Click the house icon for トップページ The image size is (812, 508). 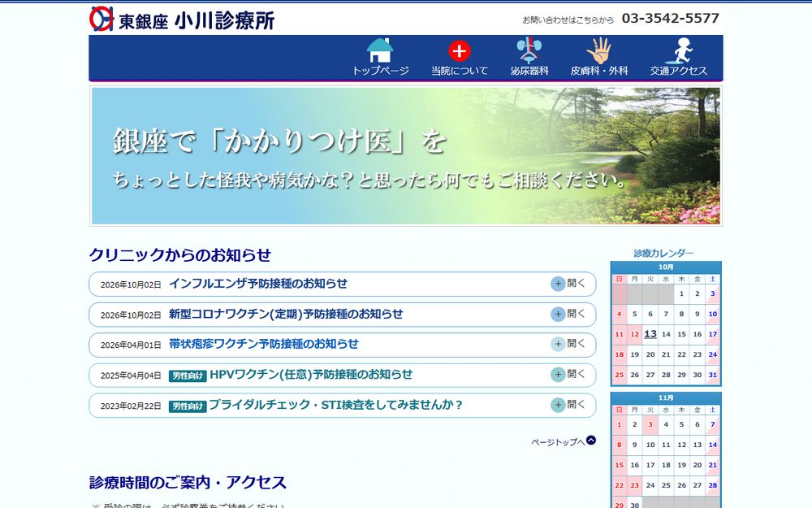click(380, 50)
